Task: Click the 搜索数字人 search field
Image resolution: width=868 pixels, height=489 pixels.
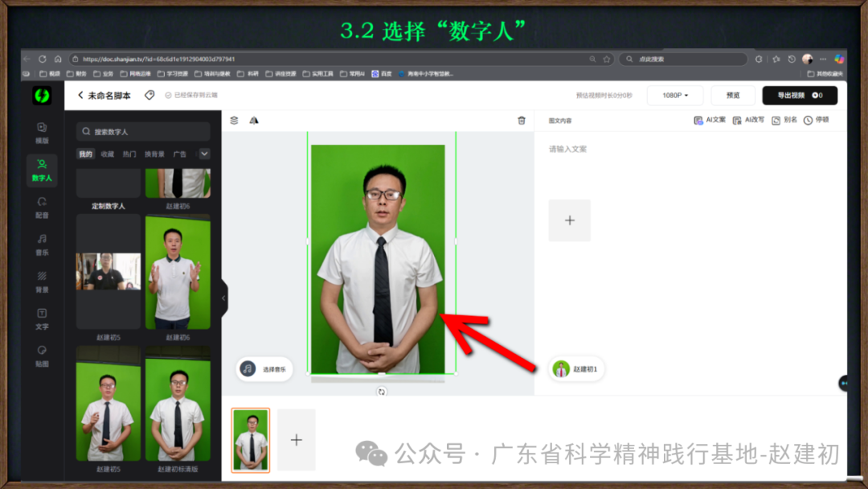Action: (145, 131)
